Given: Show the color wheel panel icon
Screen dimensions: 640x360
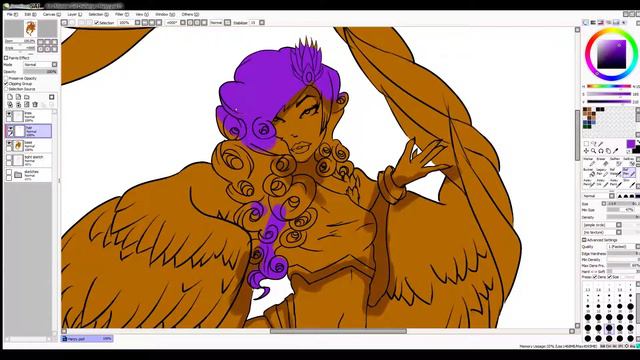Looking at the screenshot, I should (x=585, y=23).
